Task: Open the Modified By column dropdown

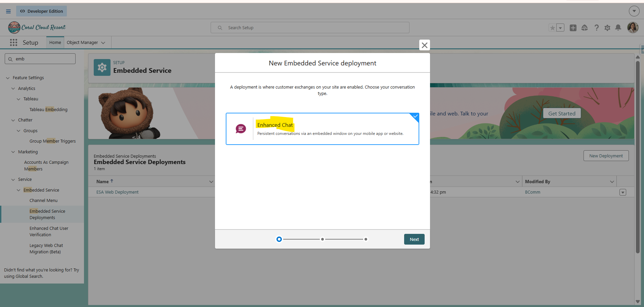Action: 612,182
